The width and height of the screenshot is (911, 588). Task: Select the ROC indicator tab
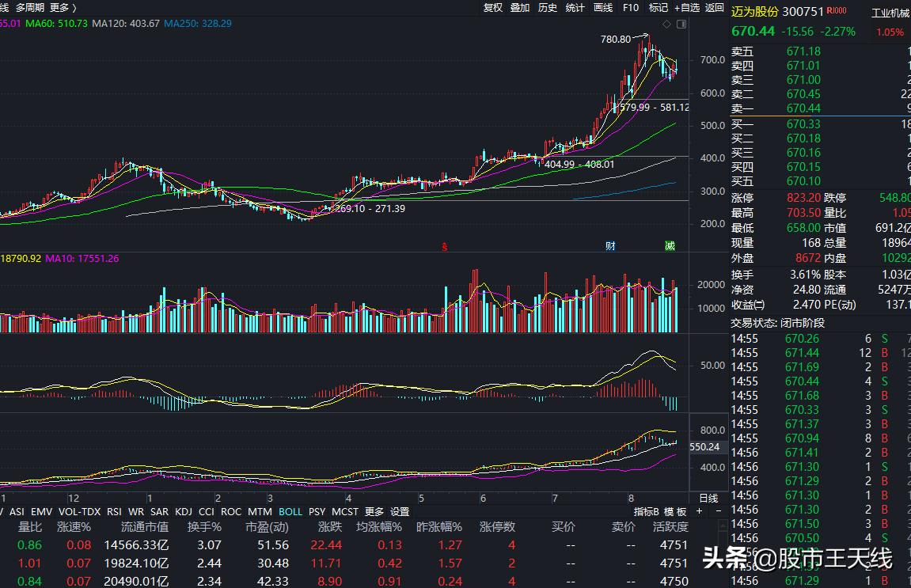230,512
